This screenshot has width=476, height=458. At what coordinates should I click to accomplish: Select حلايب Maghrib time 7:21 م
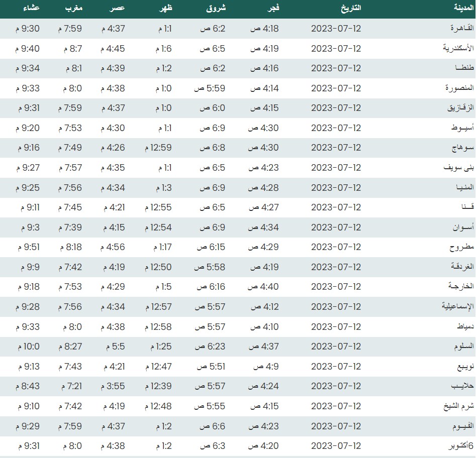tap(71, 386)
